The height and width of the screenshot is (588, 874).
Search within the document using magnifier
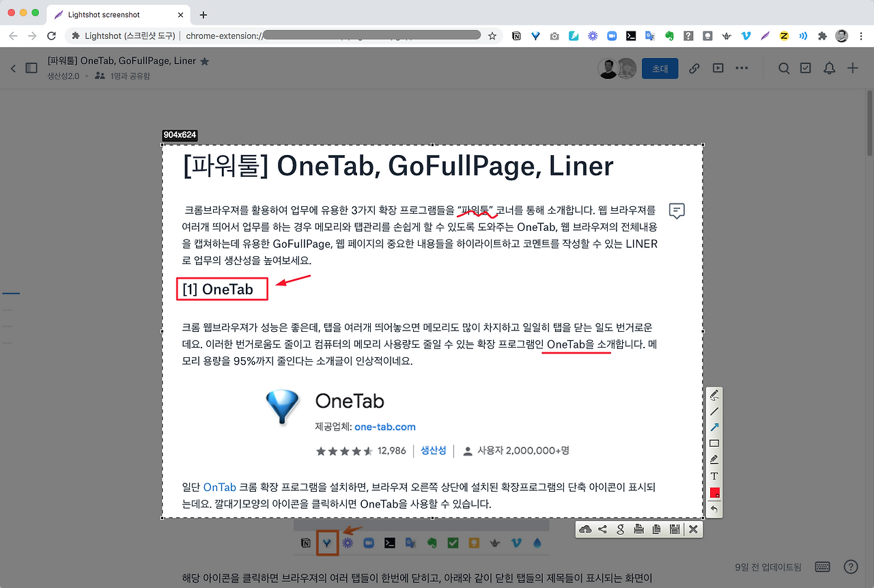[785, 68]
